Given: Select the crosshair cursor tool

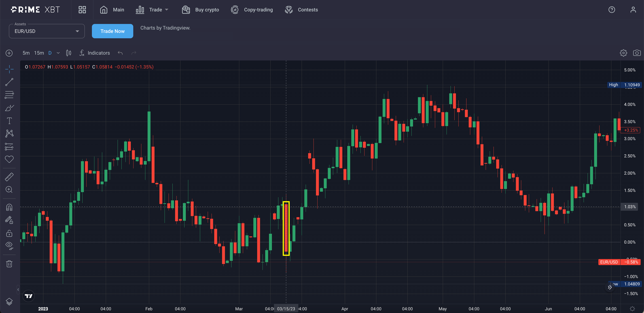Looking at the screenshot, I should point(9,69).
